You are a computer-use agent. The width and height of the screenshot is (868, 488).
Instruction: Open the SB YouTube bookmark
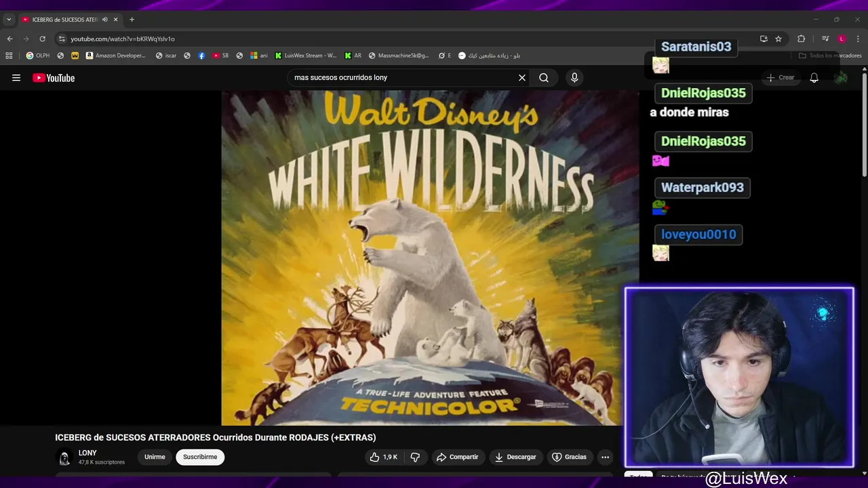220,56
